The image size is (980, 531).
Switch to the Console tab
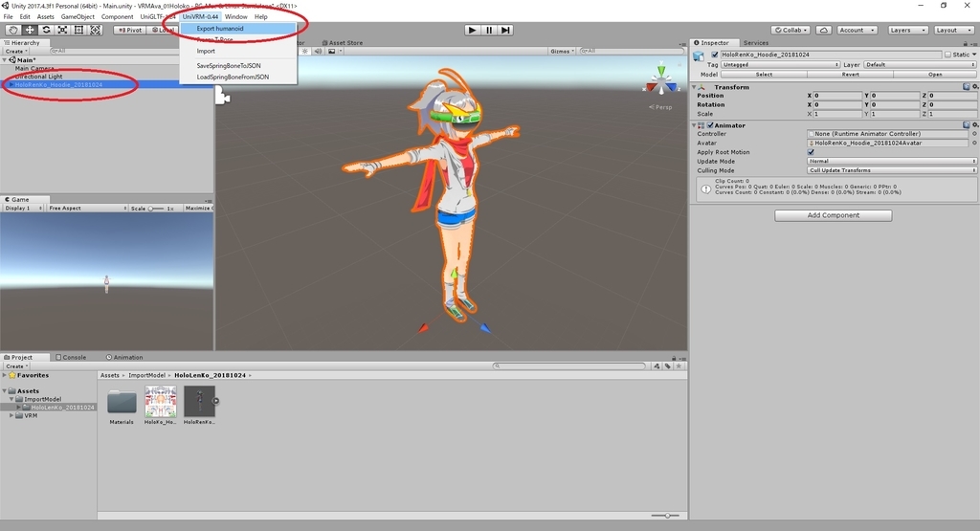point(71,357)
